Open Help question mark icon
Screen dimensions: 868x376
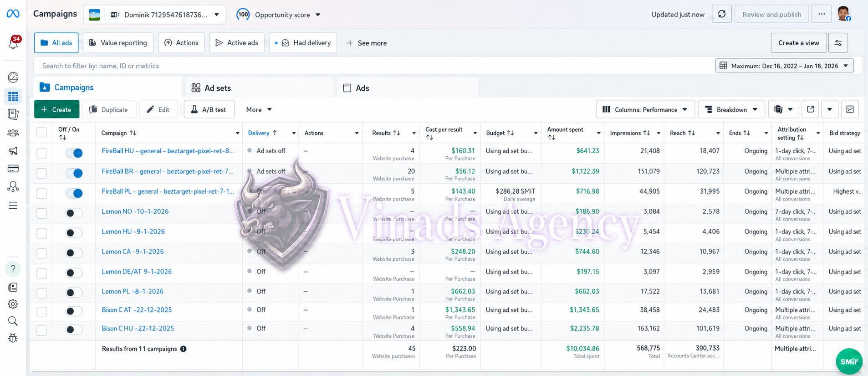(13, 268)
